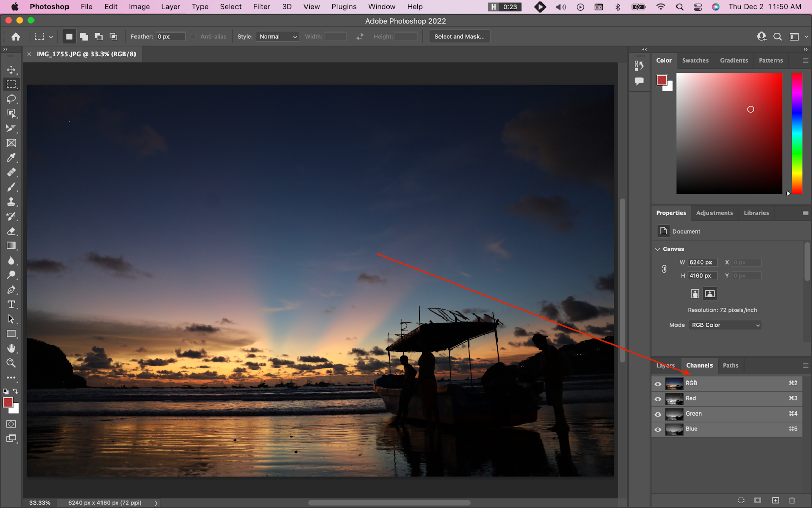812x508 pixels.
Task: Toggle Green channel visibility
Action: pyautogui.click(x=658, y=414)
